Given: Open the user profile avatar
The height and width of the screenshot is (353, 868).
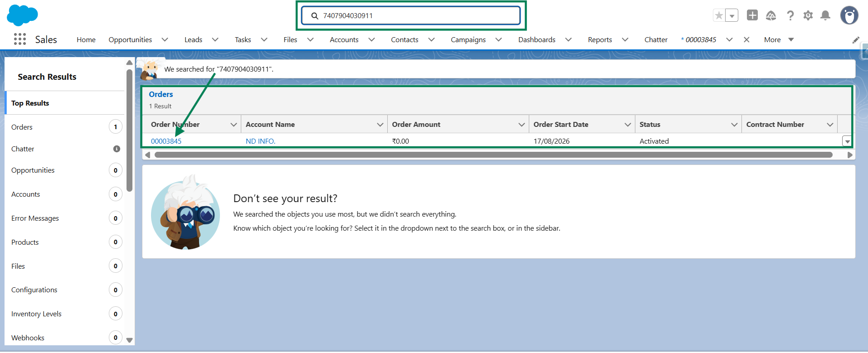Looking at the screenshot, I should click(849, 15).
